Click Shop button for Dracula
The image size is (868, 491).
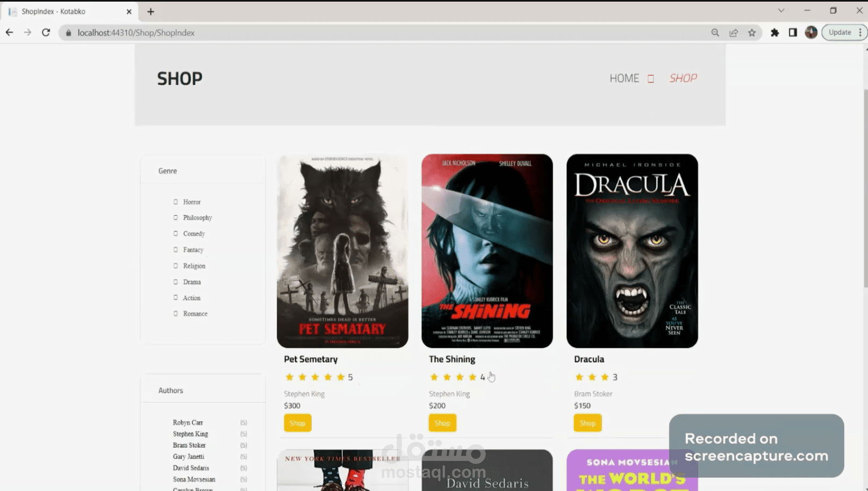(587, 423)
